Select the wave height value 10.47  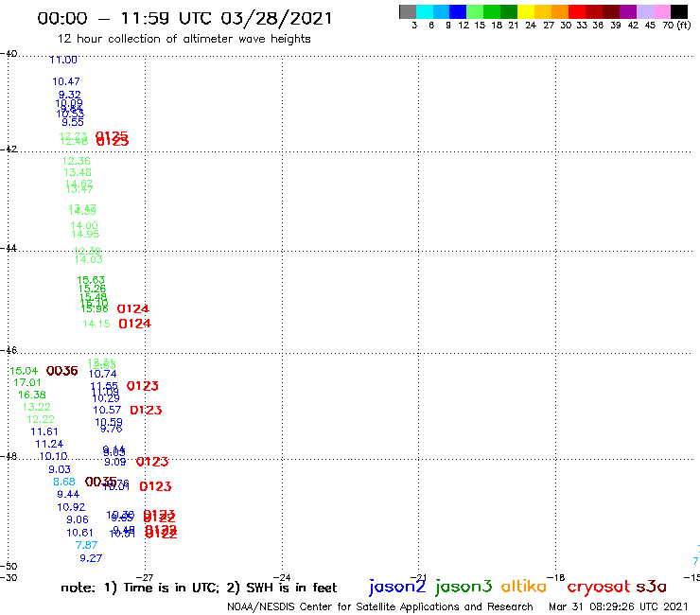click(66, 81)
